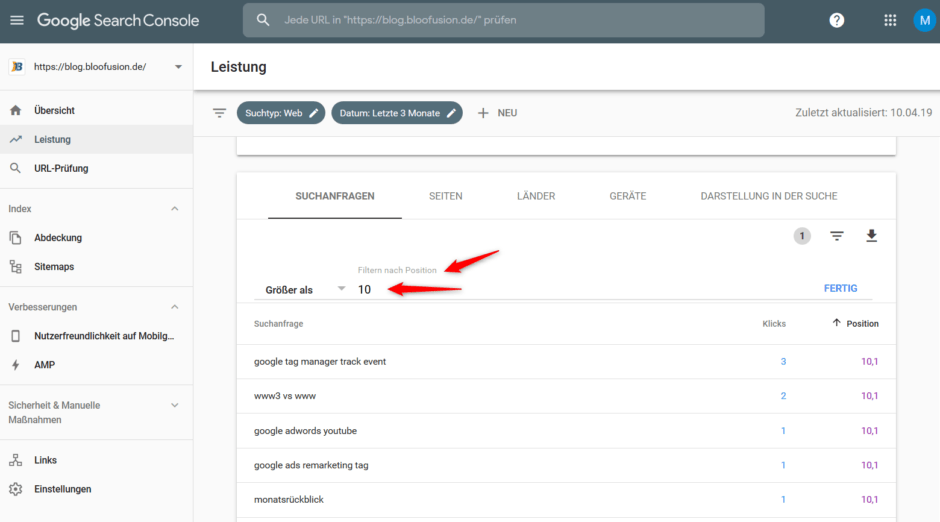Click the Links network icon
The width and height of the screenshot is (940, 522).
[x=16, y=460]
